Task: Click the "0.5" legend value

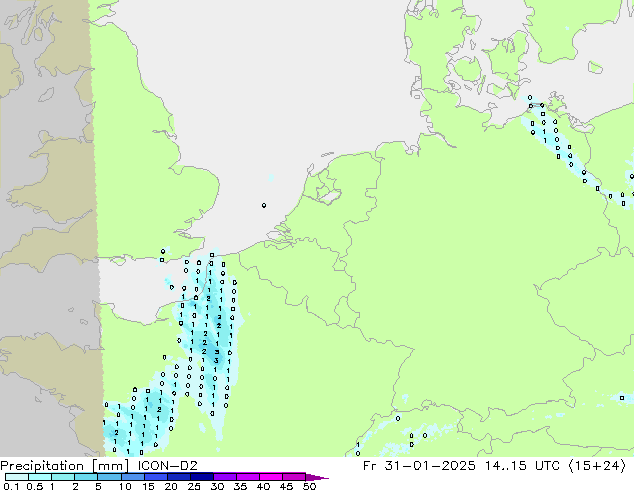Action: [35, 486]
